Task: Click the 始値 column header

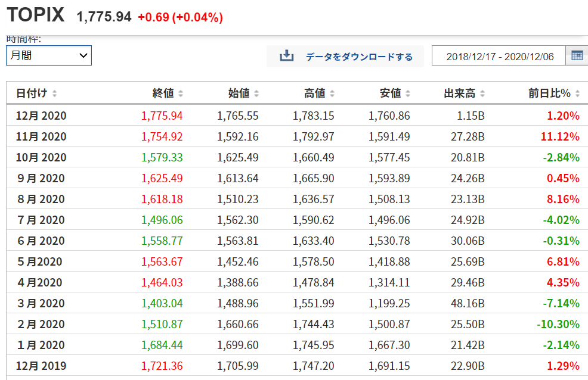Action: 239,94
